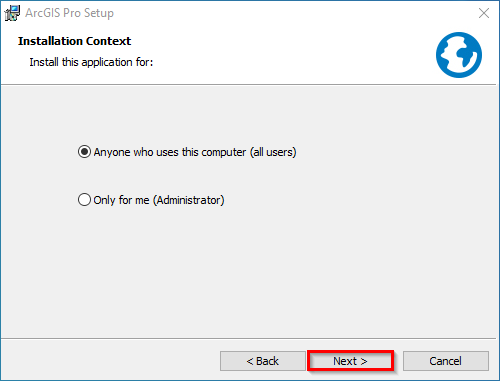Click the 'Installation Context' heading
Image resolution: width=500 pixels, height=381 pixels.
(74, 41)
